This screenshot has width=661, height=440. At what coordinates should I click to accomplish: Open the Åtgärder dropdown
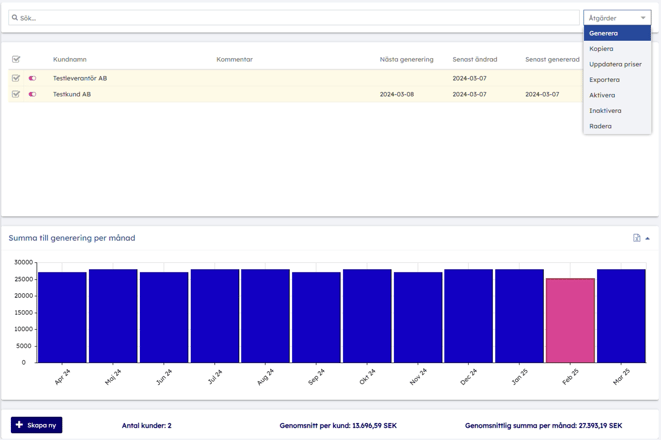616,18
